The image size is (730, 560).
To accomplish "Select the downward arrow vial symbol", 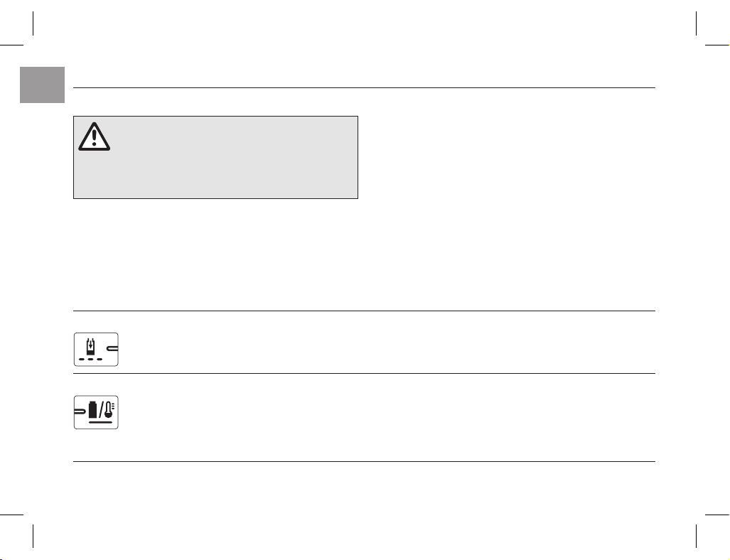I will 90,348.
